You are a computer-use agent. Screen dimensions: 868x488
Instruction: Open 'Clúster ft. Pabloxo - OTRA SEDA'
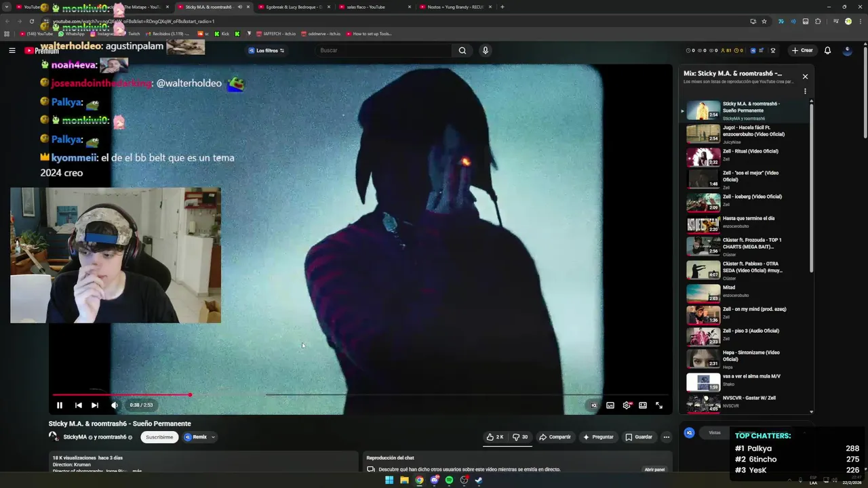[746, 270]
